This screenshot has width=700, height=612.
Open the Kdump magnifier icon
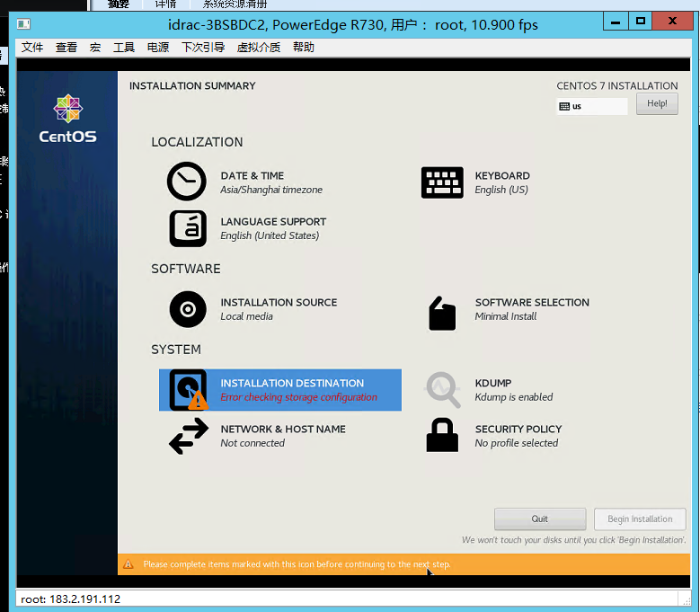pos(442,390)
